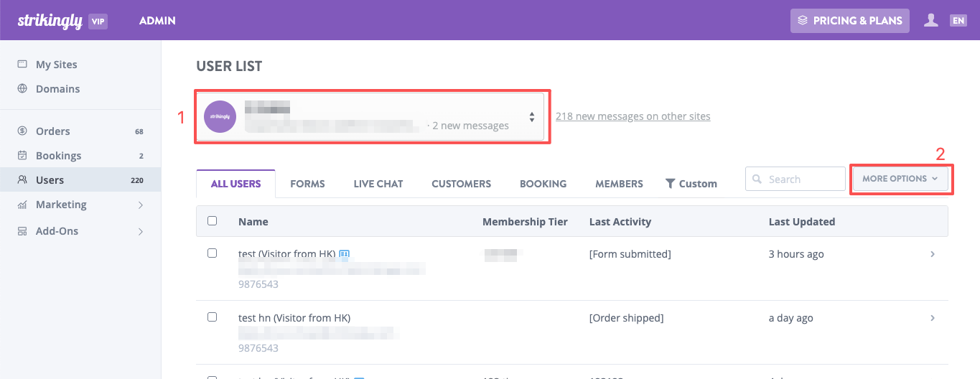Viewport: 980px width, 379px height.
Task: Click the My Sites sidebar icon
Action: pos(22,64)
